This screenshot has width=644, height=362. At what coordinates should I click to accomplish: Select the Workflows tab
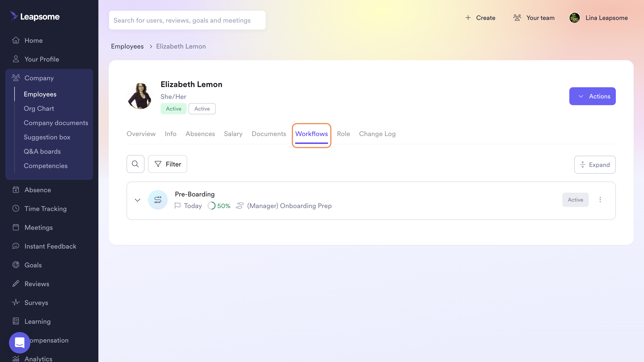pos(311,134)
